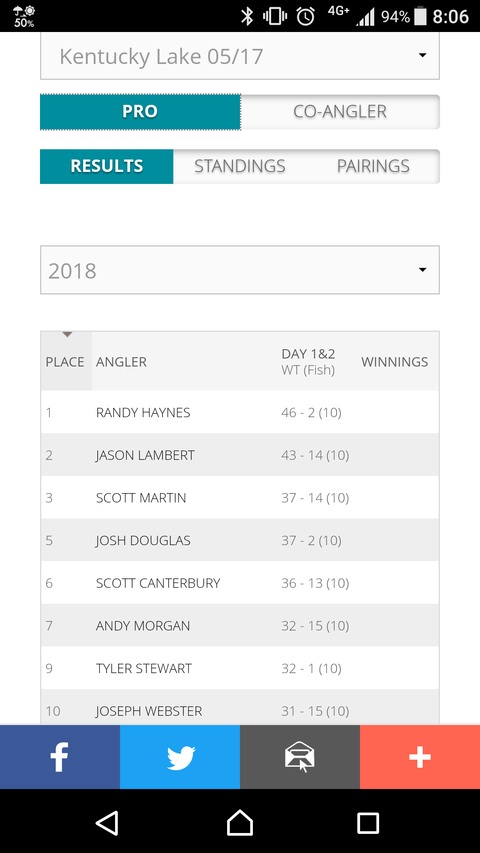Open the angler profile for Randy Haynes
Screen dimensions: 480x853
tap(143, 413)
